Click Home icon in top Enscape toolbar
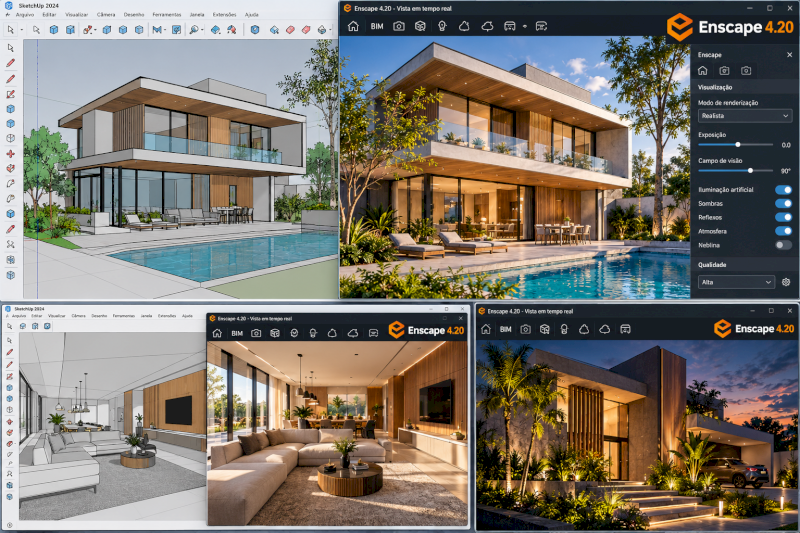The width and height of the screenshot is (800, 533). [353, 26]
